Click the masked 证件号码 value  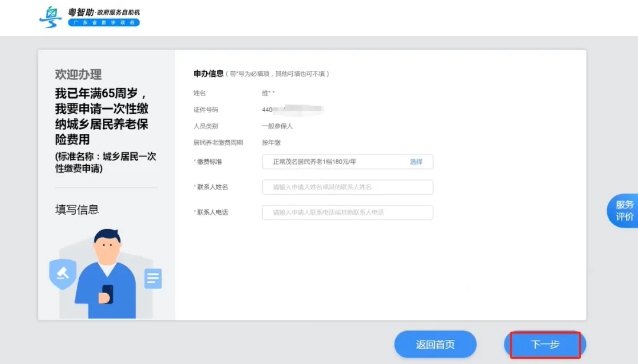pos(292,110)
